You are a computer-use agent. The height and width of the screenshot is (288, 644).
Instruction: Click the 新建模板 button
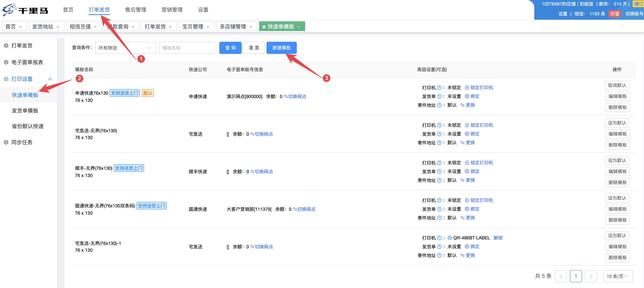281,48
